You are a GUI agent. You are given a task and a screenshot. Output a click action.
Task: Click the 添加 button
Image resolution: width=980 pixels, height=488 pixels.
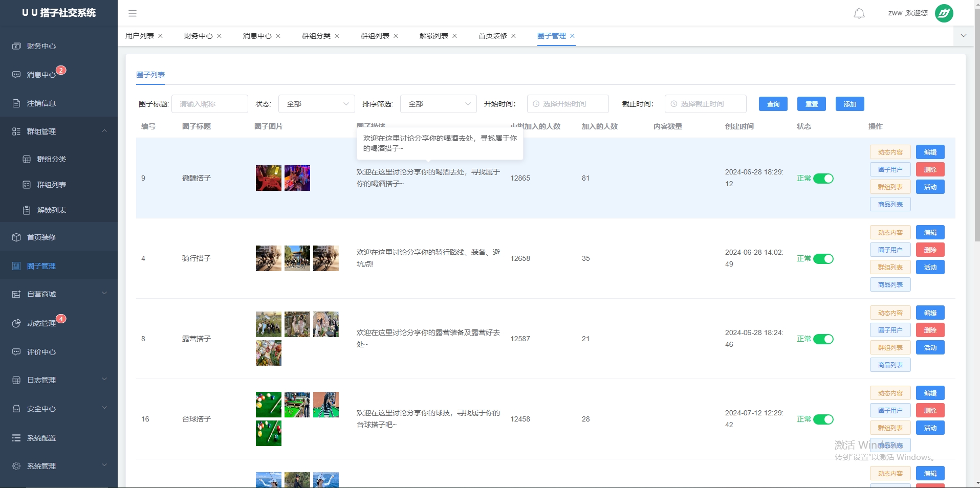850,104
